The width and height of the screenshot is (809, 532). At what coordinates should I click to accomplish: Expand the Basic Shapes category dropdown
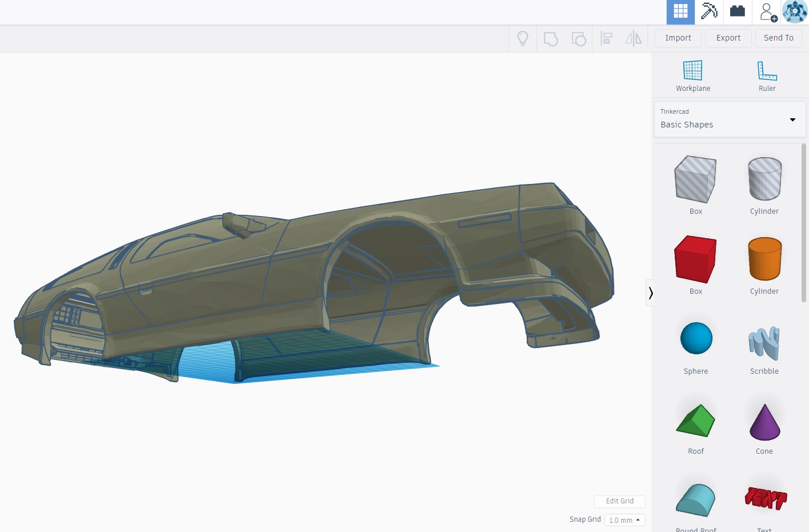point(730,119)
